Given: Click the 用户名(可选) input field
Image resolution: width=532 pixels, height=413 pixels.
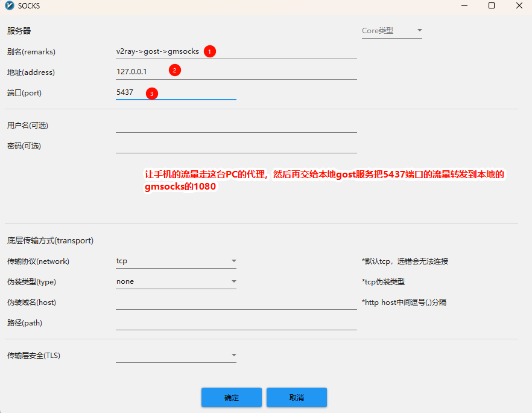Looking at the screenshot, I should coord(236,125).
